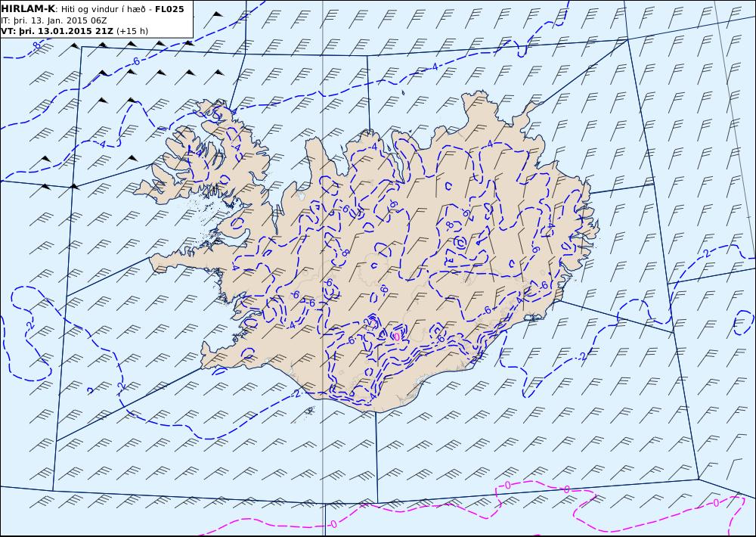Click the -2 label on the south coast contour

[296, 394]
